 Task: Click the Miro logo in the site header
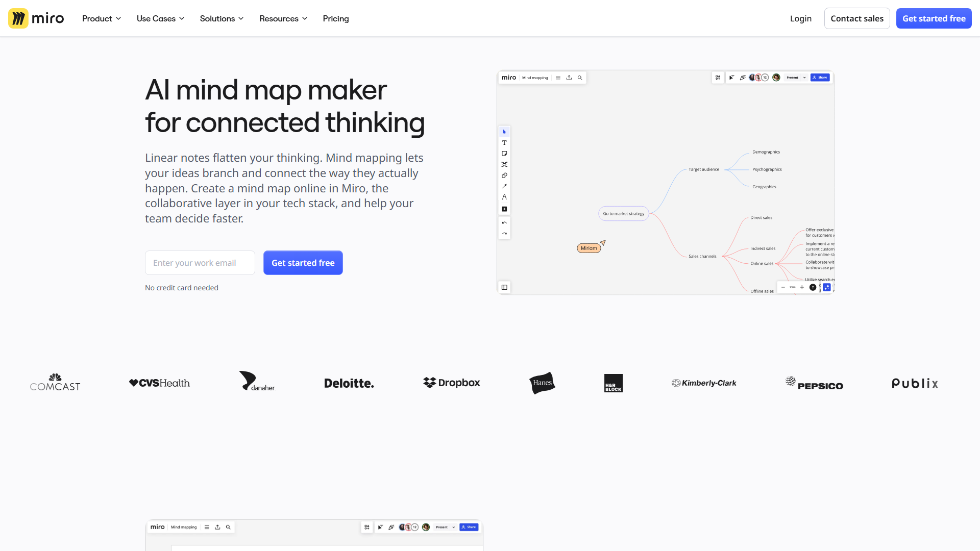(x=36, y=18)
